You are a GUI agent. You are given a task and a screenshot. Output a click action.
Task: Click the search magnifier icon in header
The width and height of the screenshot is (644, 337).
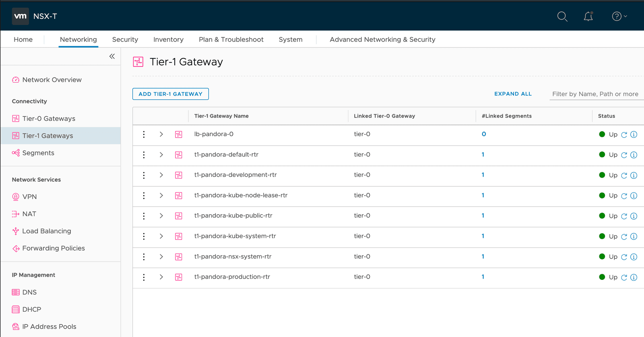pyautogui.click(x=562, y=17)
